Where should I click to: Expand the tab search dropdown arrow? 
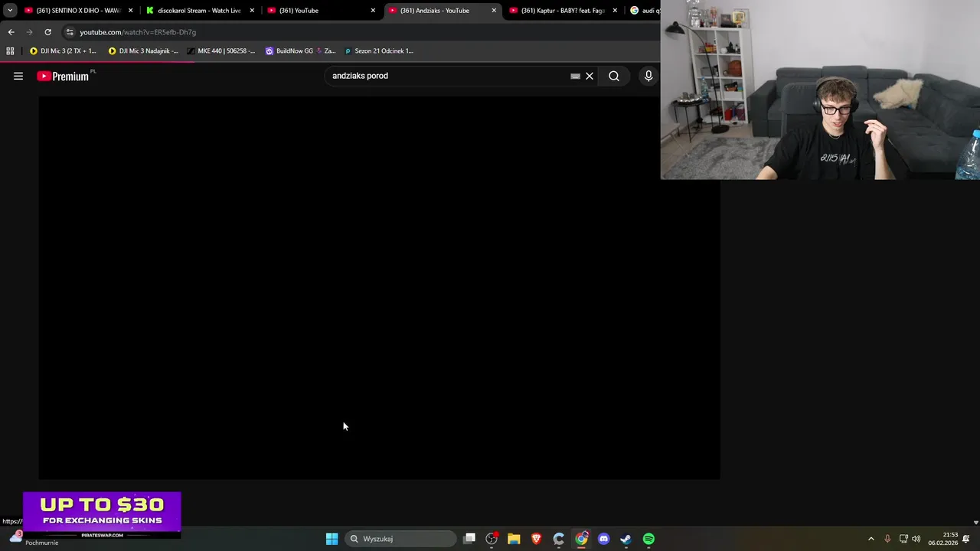(10, 11)
